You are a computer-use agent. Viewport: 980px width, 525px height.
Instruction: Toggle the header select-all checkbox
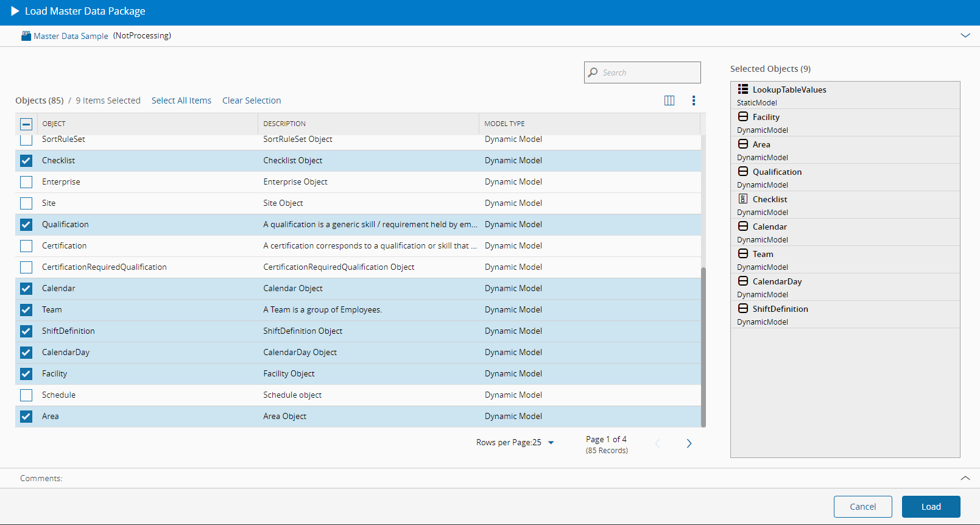pyautogui.click(x=26, y=124)
